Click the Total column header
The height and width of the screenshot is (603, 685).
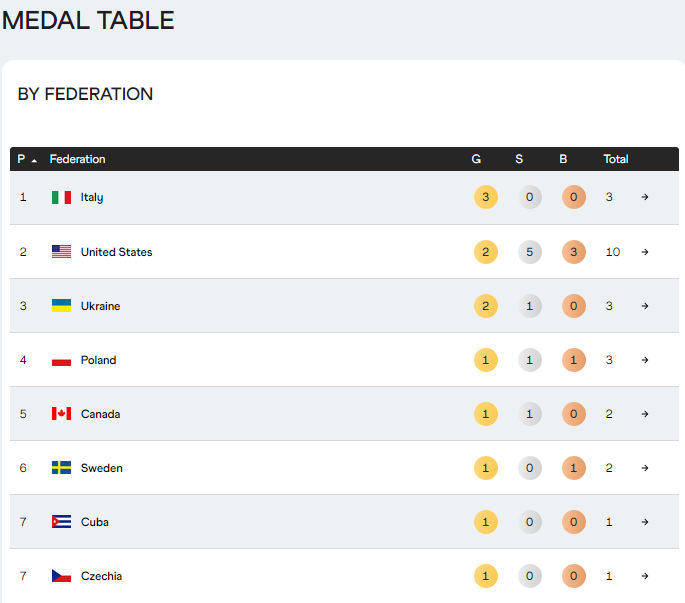click(616, 159)
